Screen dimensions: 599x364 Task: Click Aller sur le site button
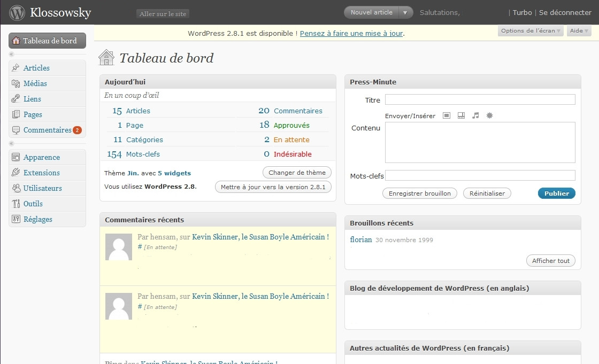(163, 14)
